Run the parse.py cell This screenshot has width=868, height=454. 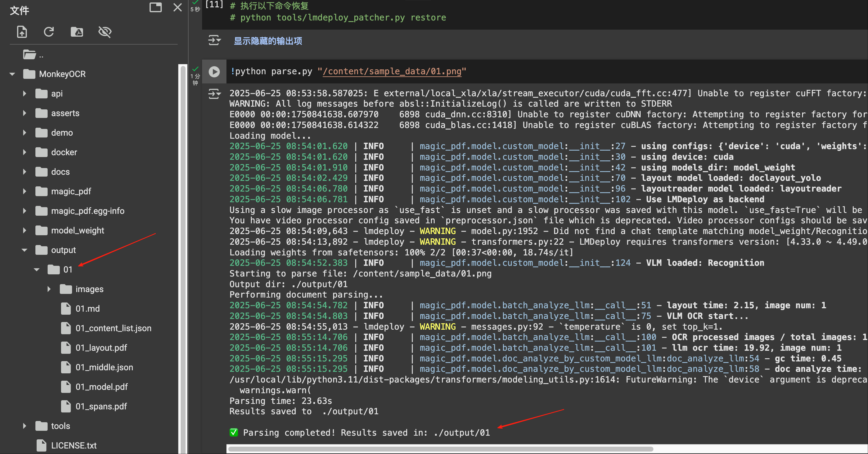214,71
